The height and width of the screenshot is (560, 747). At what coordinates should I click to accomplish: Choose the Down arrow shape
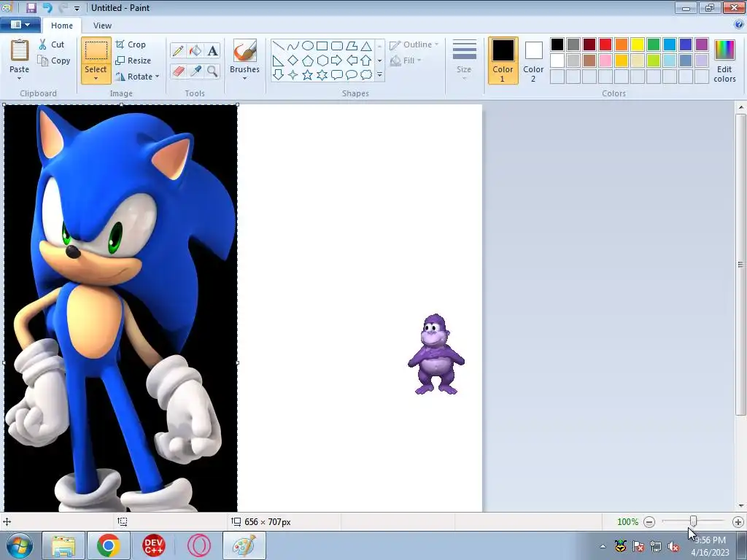(x=278, y=75)
